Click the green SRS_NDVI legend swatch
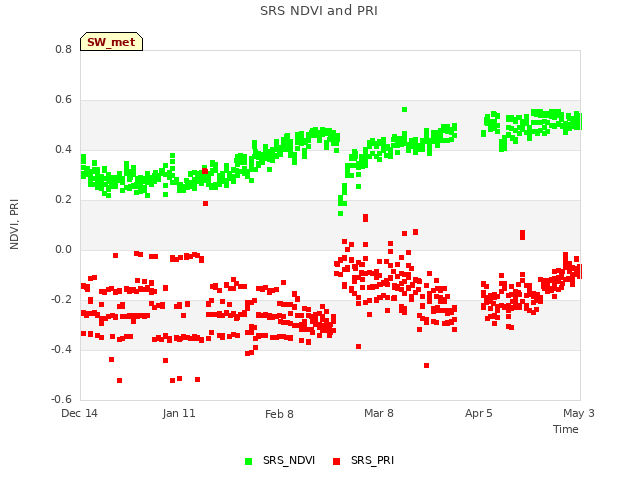The image size is (640, 480). click(x=248, y=461)
